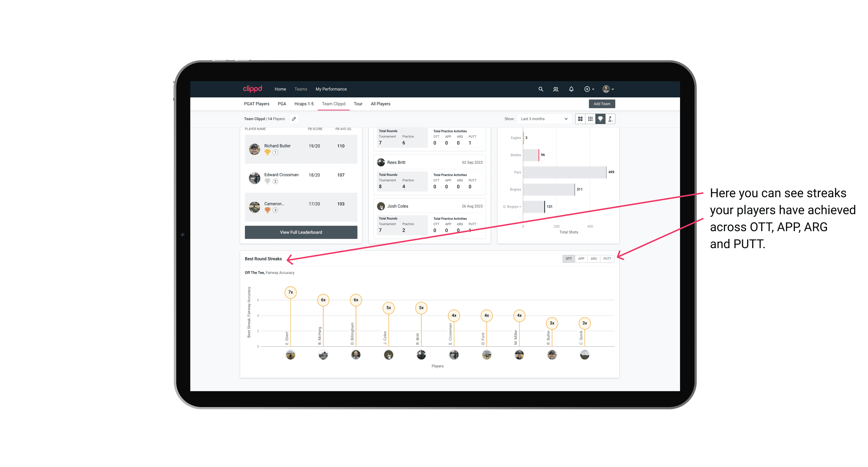Screen dimensions: 868x467
Task: Click the ARG streak filter icon
Action: point(594,258)
